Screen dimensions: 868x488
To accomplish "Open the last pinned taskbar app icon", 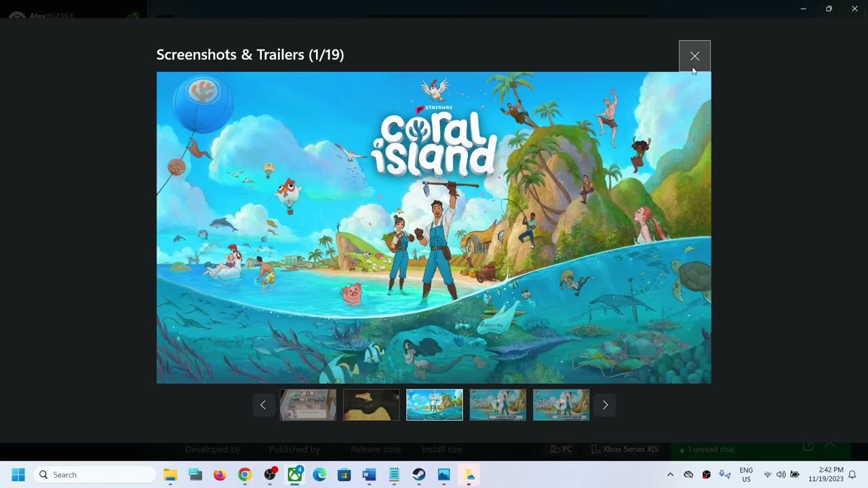I will pos(469,474).
